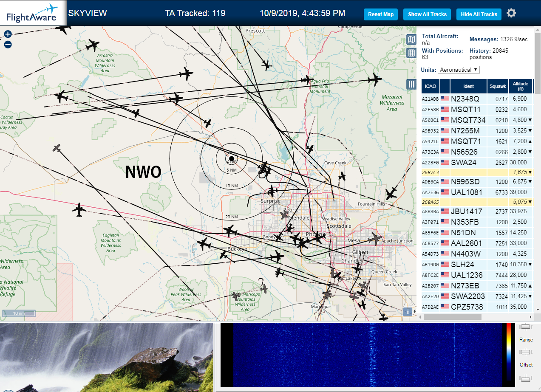Open the map layer switcher icon
Screen dimensions: 541x392
tap(411, 40)
